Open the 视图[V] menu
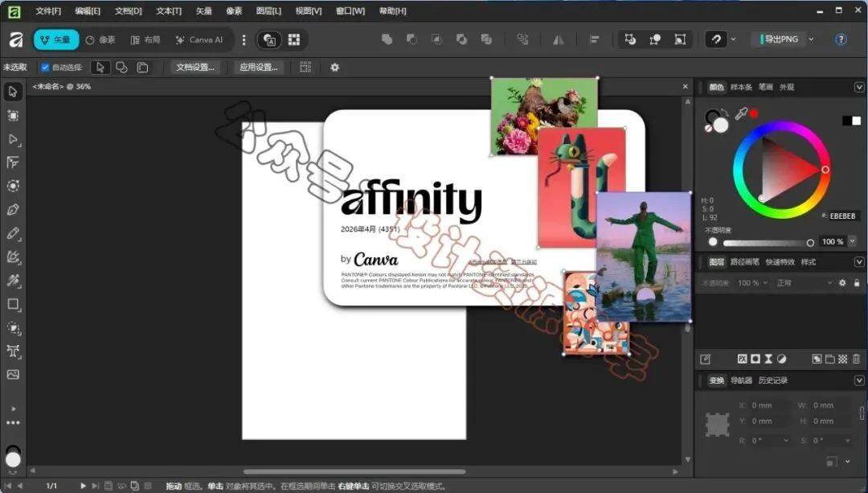 click(x=309, y=10)
